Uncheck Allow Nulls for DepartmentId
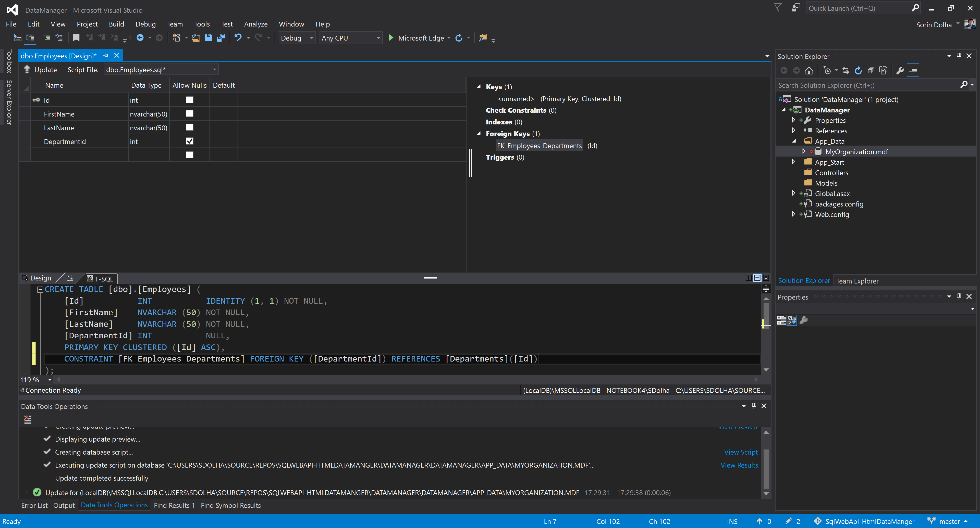Image resolution: width=980 pixels, height=528 pixels. (x=189, y=141)
